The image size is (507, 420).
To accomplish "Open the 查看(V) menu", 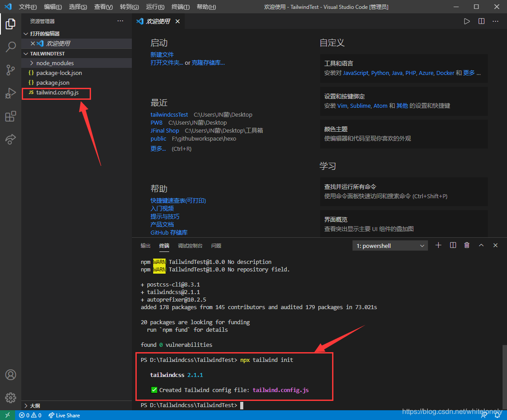I will [x=103, y=7].
